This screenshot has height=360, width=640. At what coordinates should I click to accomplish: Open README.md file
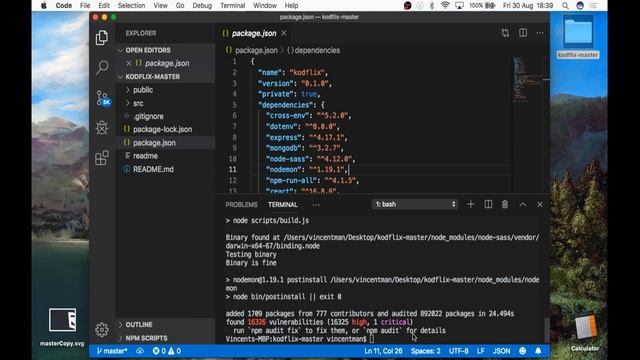pyautogui.click(x=165, y=169)
